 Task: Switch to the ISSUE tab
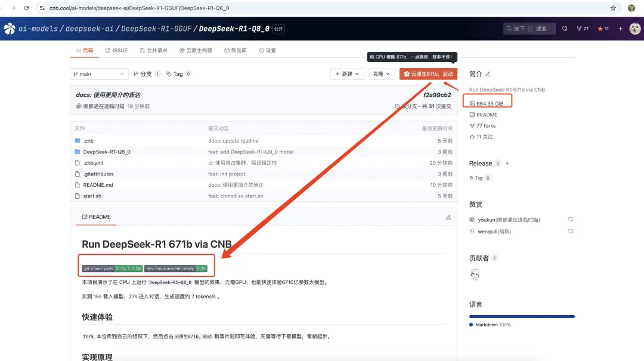116,50
